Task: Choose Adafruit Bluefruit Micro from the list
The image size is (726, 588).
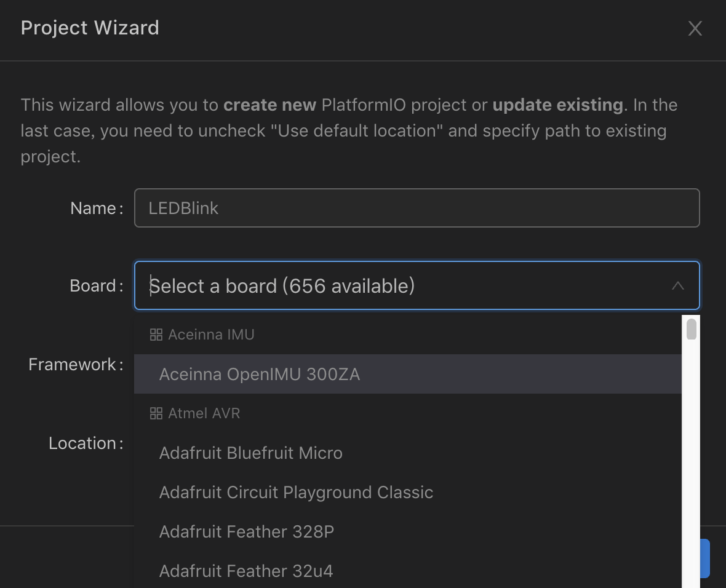Action: 250,453
